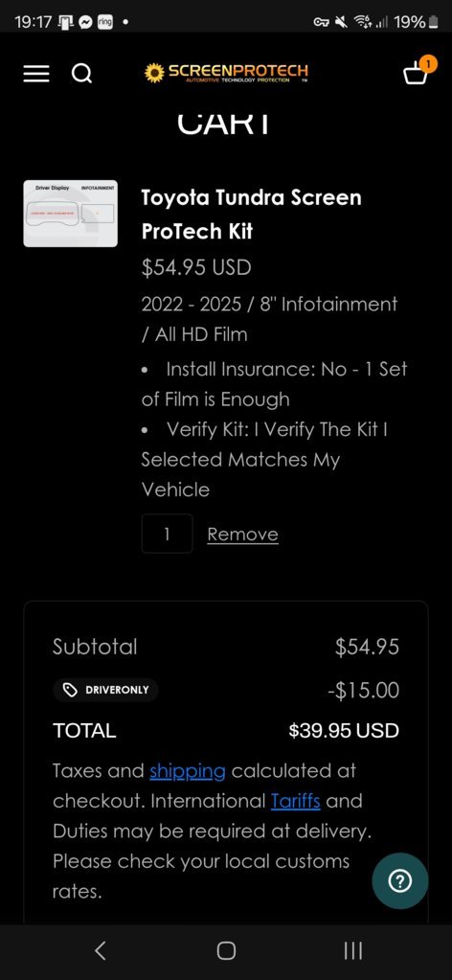Tap the orange cart count badge

pyautogui.click(x=428, y=62)
